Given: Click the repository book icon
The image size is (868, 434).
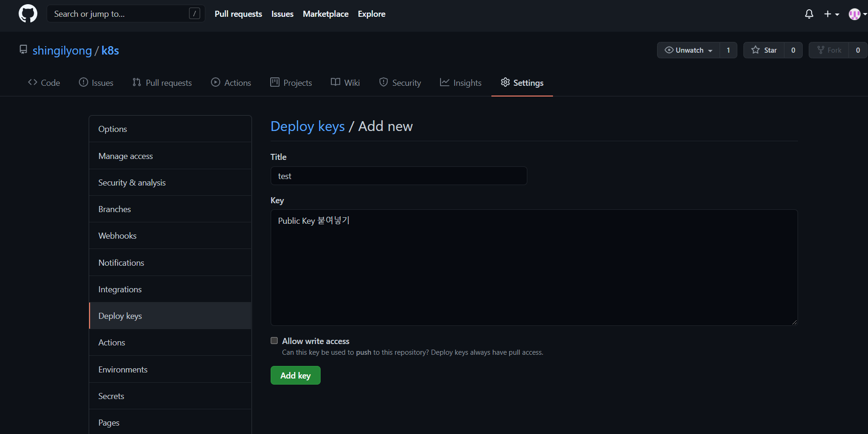Looking at the screenshot, I should pyautogui.click(x=23, y=49).
